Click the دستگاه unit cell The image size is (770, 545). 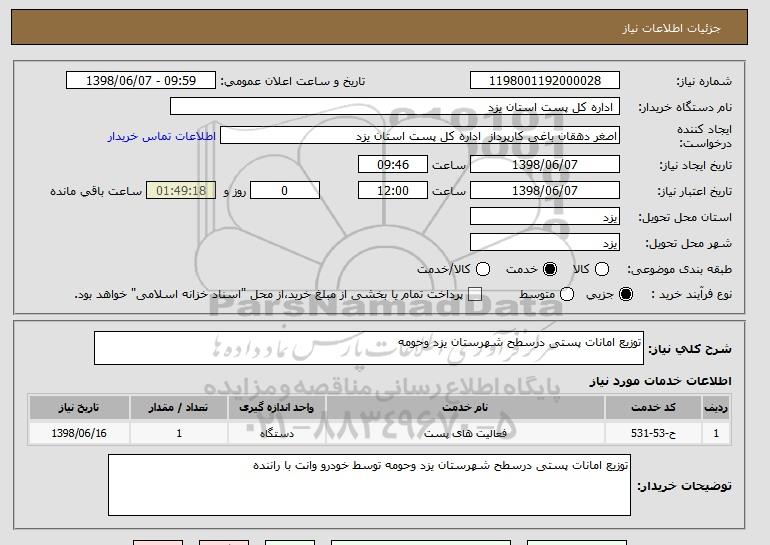(276, 433)
